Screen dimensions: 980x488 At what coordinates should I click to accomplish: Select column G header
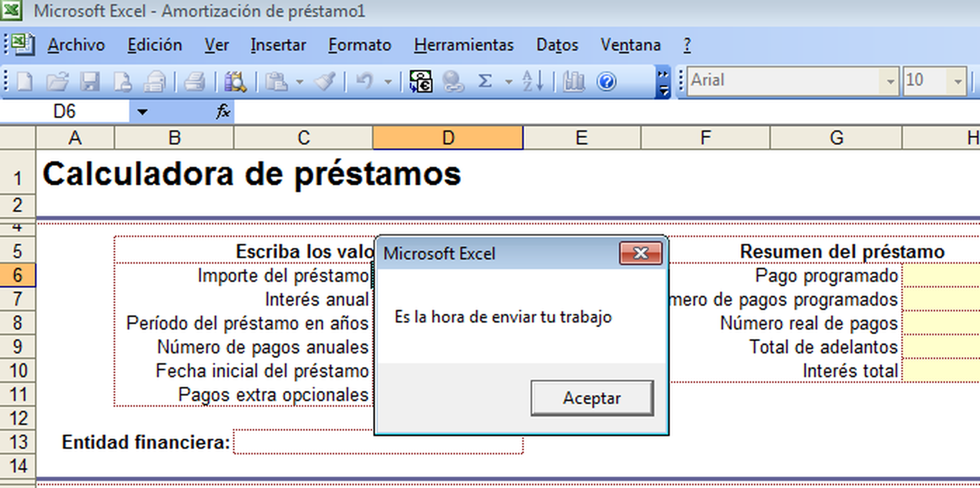click(836, 138)
